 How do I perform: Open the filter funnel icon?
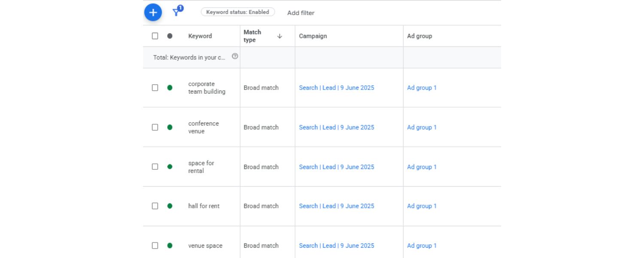coord(176,12)
